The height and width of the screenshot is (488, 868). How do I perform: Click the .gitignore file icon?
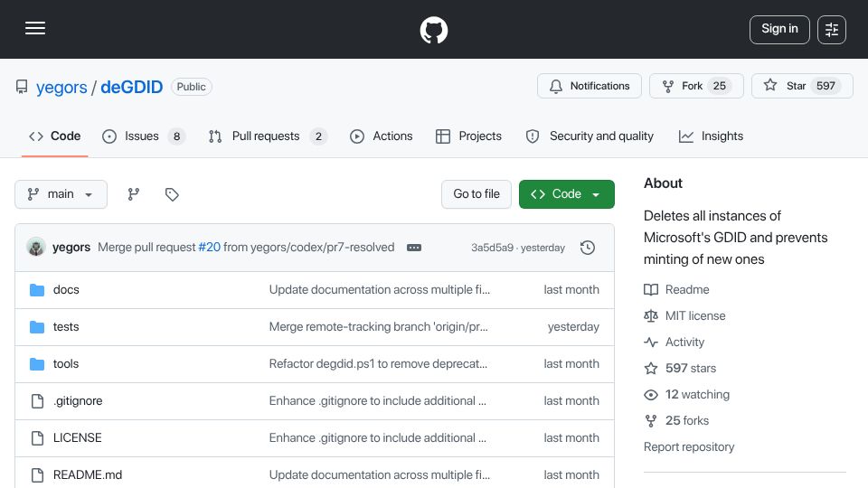pyautogui.click(x=37, y=401)
